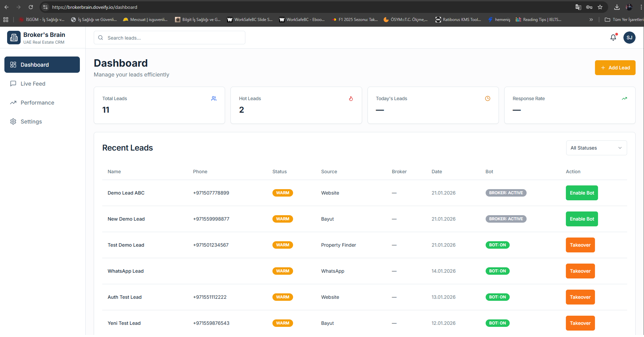
Task: Open browser downloads via the download icon
Action: [617, 7]
